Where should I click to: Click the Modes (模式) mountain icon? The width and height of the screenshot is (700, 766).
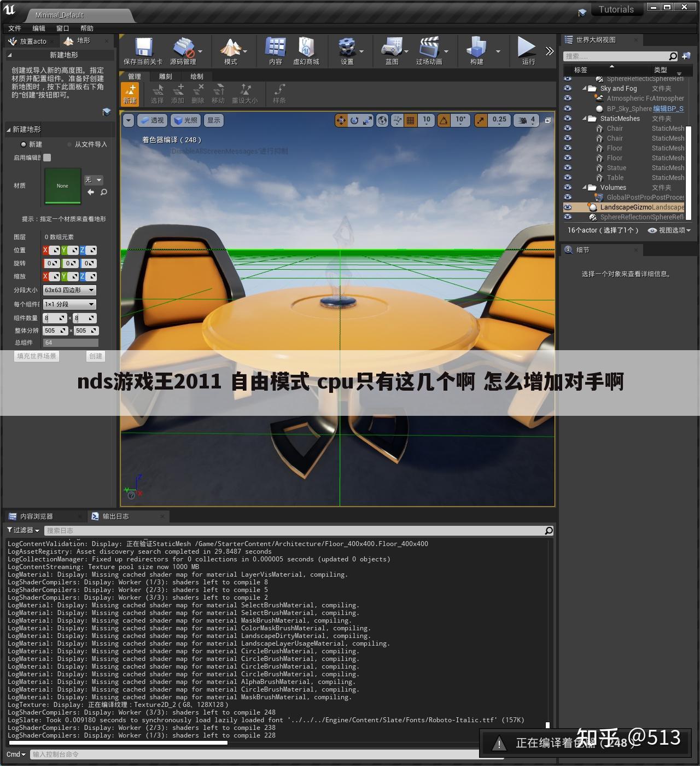(230, 48)
